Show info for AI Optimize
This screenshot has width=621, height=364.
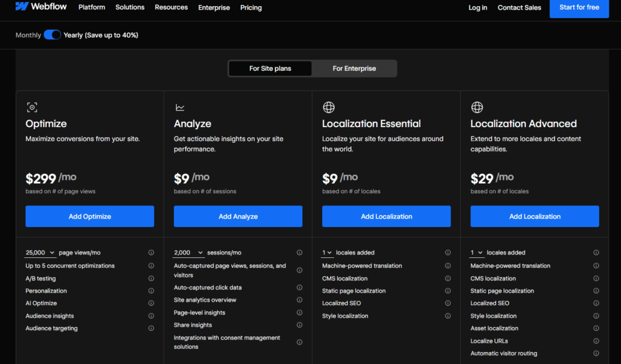click(151, 303)
